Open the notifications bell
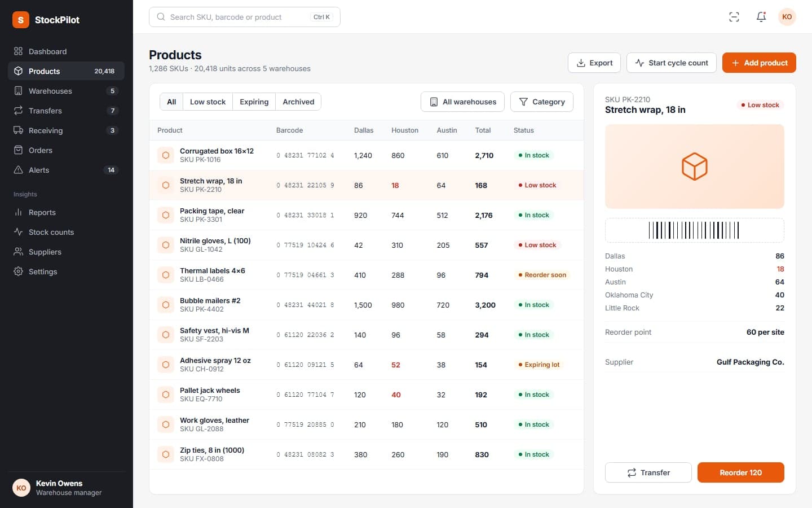This screenshot has width=812, height=508. [761, 17]
